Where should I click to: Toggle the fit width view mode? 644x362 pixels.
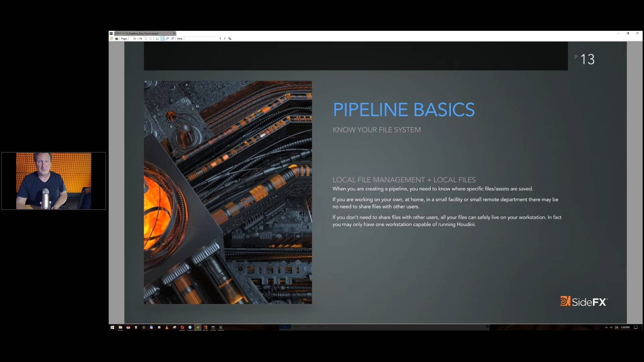tap(157, 39)
